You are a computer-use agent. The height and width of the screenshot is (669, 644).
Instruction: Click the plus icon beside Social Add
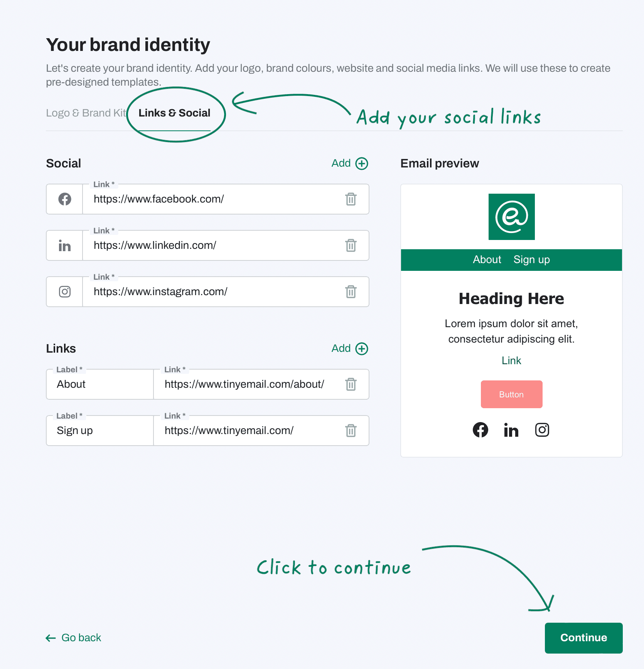pyautogui.click(x=362, y=164)
